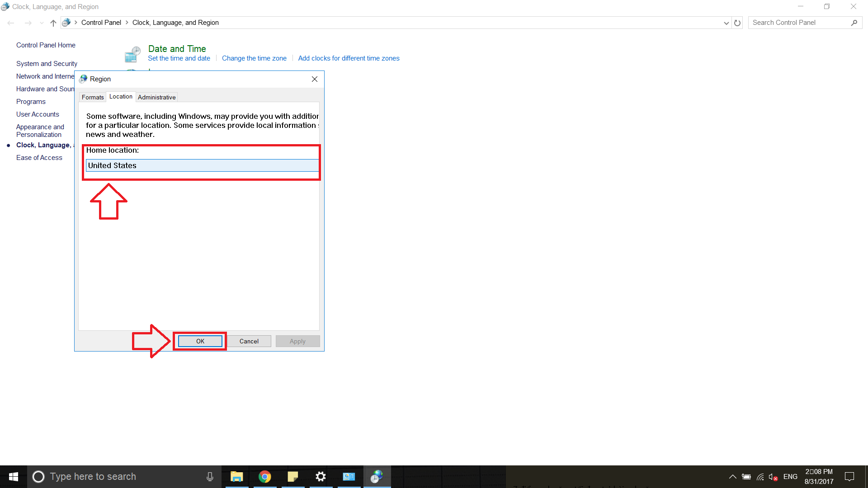The image size is (868, 488).
Task: Click the microphone icon in search box
Action: pyautogui.click(x=210, y=477)
